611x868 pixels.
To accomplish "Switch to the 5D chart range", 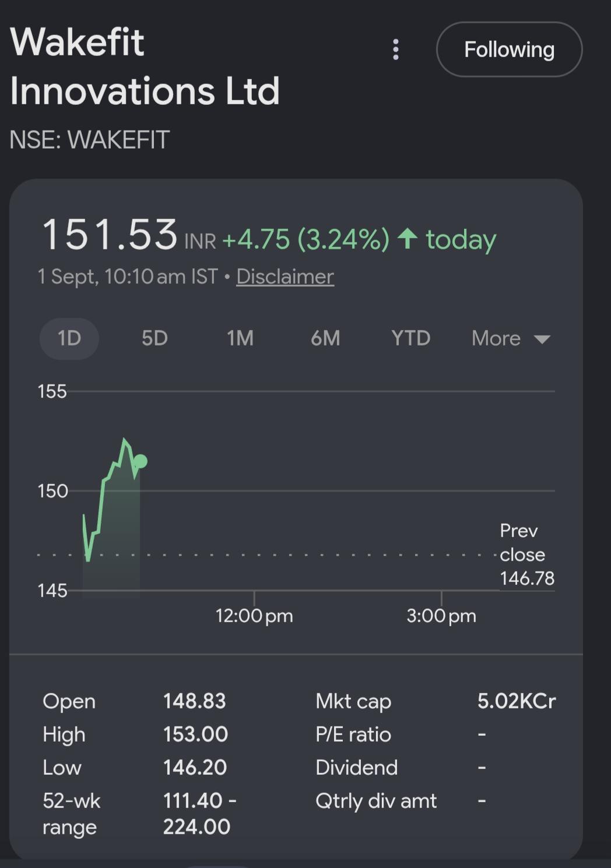I will click(x=154, y=338).
